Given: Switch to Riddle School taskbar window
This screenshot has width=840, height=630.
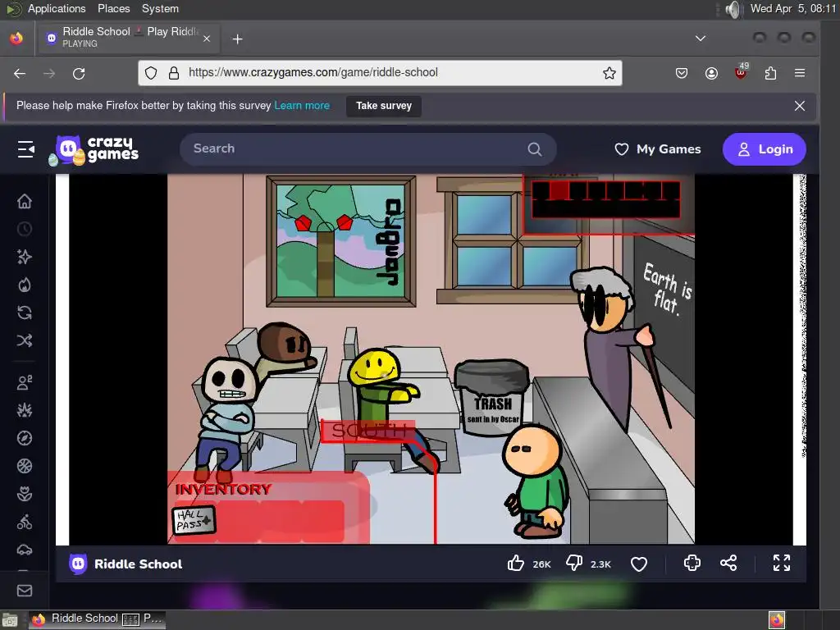Looking at the screenshot, I should coord(97,619).
